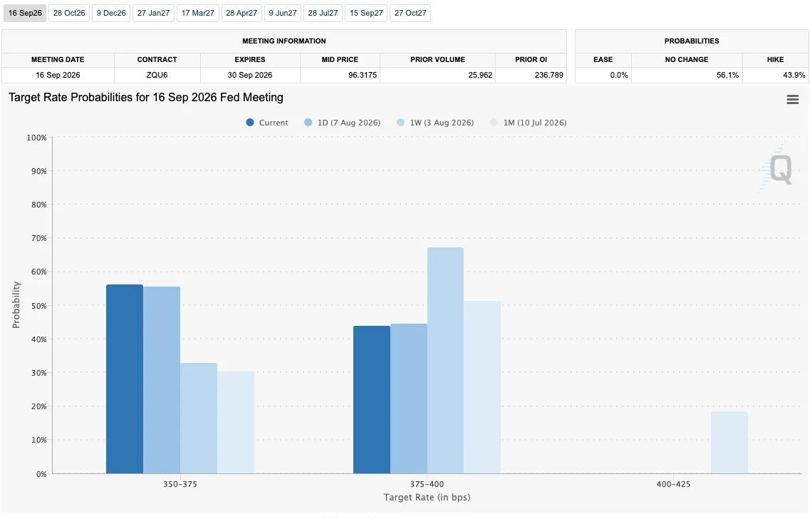Select the 16 Sep26 meeting tab

pyautogui.click(x=25, y=13)
